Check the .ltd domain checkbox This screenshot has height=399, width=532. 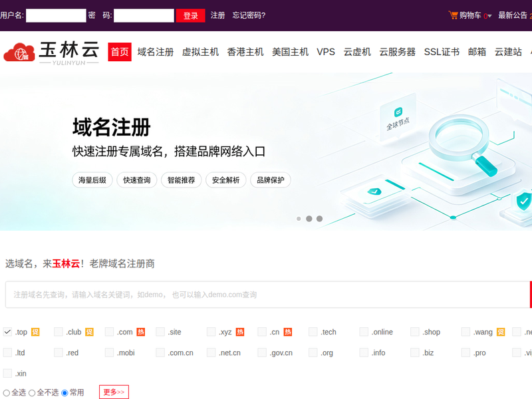pyautogui.click(x=7, y=352)
